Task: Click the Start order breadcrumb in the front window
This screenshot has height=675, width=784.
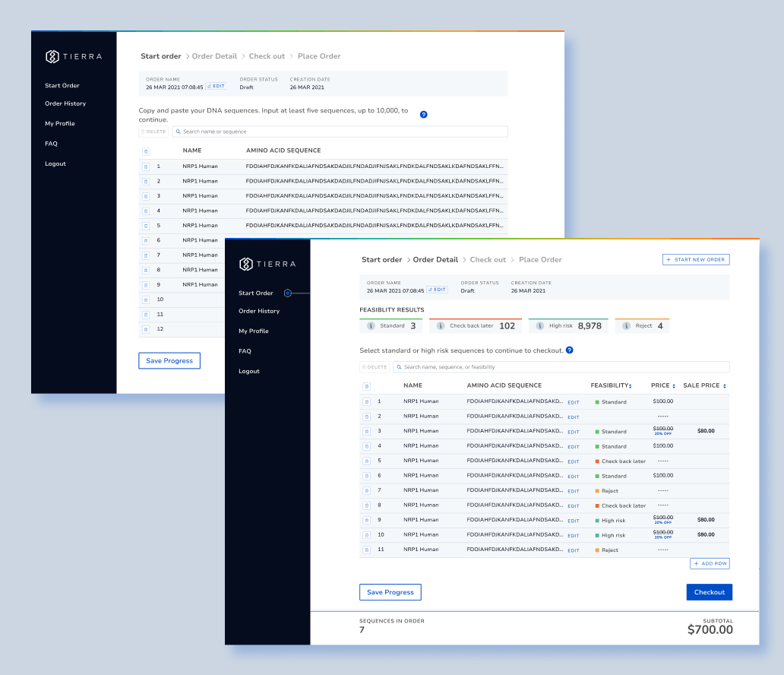Action: (382, 260)
